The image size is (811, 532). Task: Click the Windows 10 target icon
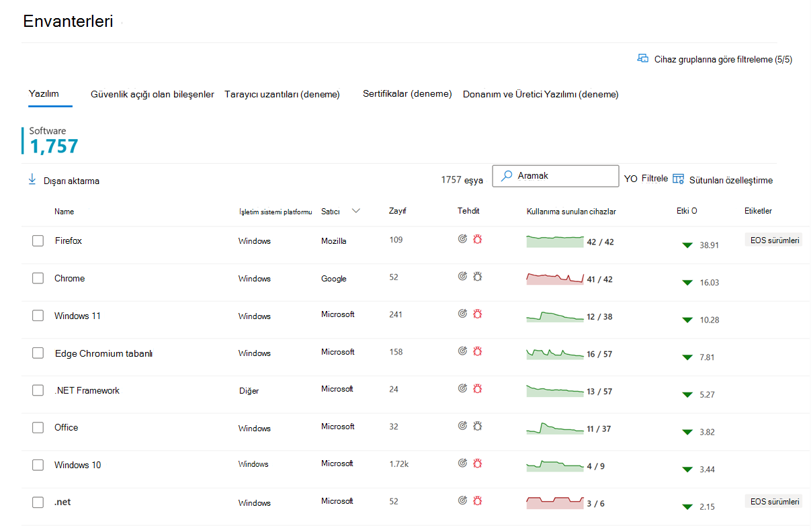tap(462, 462)
